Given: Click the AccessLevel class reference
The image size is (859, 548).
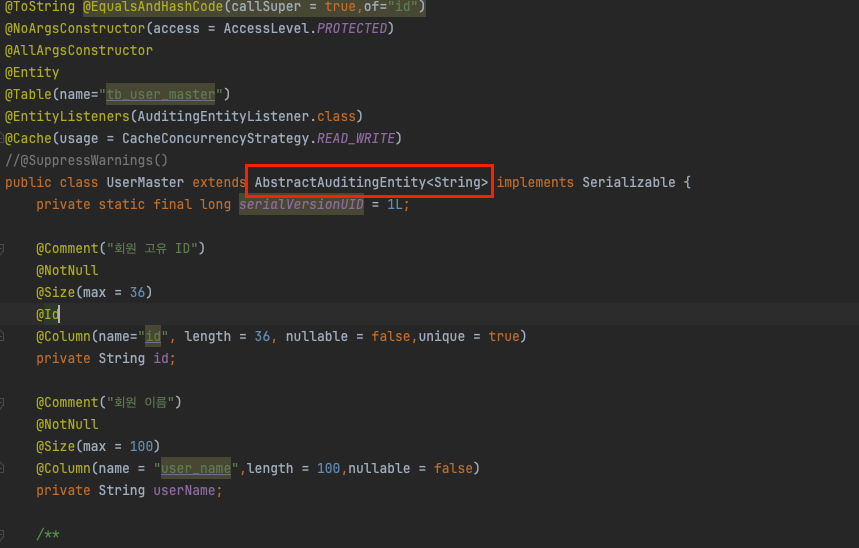Looking at the screenshot, I should (266, 28).
